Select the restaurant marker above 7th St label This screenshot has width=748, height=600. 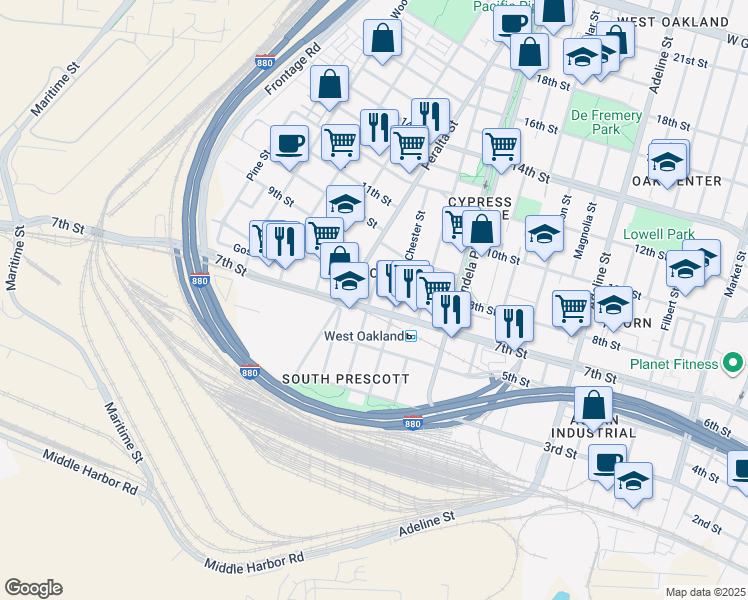tap(514, 323)
